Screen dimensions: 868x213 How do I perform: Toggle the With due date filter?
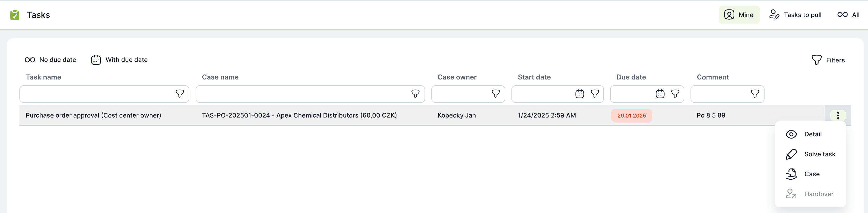tap(119, 60)
